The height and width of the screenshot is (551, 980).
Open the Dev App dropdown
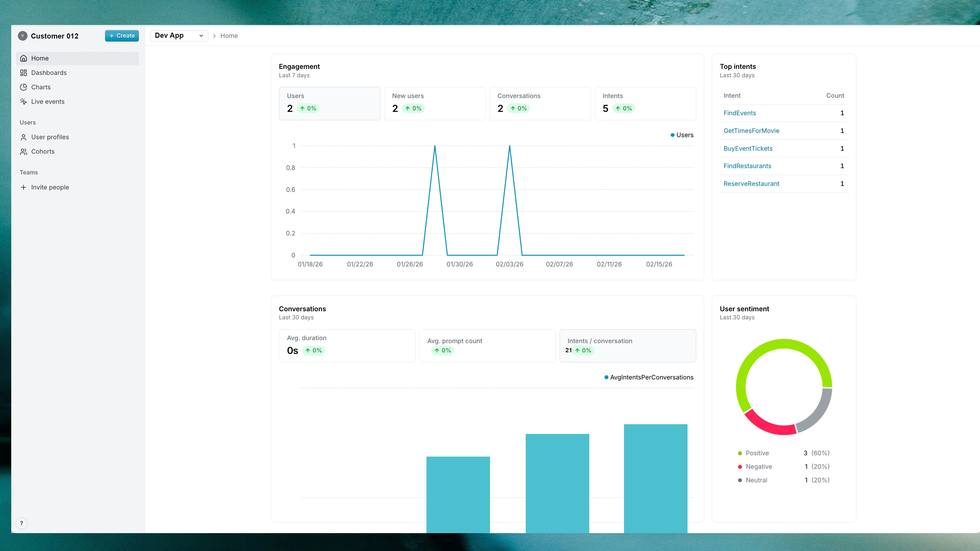179,35
